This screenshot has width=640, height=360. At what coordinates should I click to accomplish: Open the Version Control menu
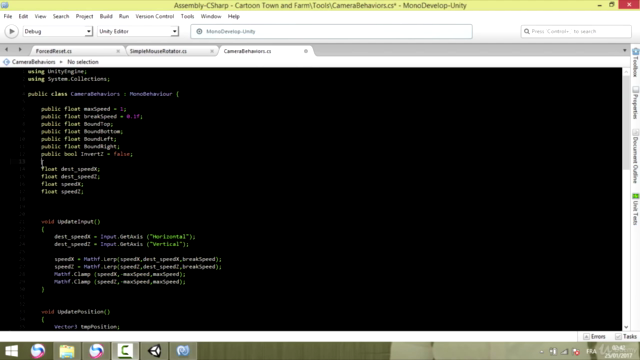pos(154,16)
